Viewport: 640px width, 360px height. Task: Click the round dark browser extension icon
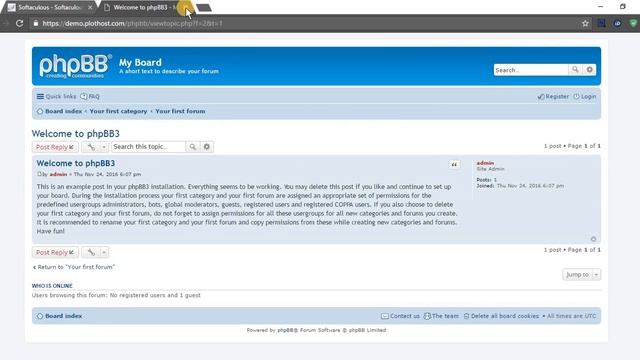(x=617, y=23)
